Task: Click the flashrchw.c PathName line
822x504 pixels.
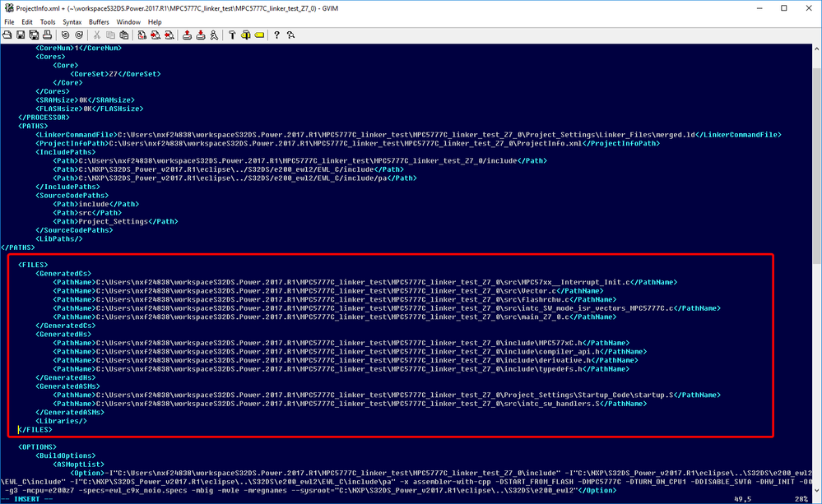Action: pyautogui.click(x=334, y=299)
